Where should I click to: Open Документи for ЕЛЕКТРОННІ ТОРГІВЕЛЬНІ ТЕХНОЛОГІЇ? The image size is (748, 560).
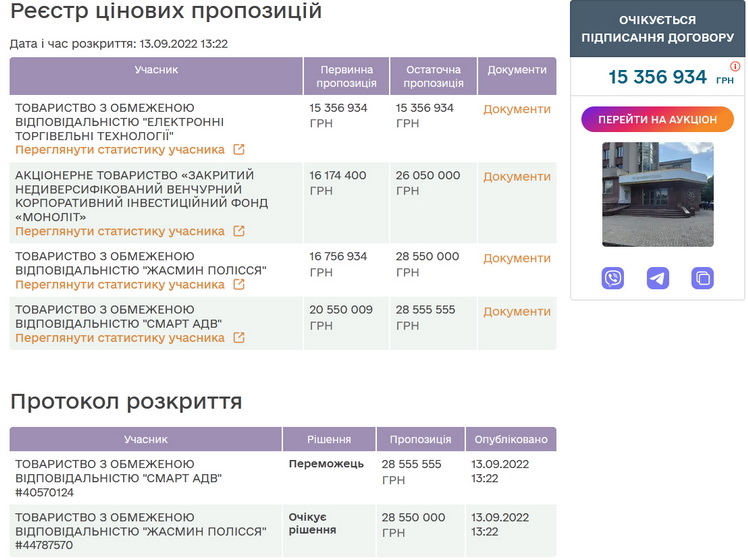[517, 109]
